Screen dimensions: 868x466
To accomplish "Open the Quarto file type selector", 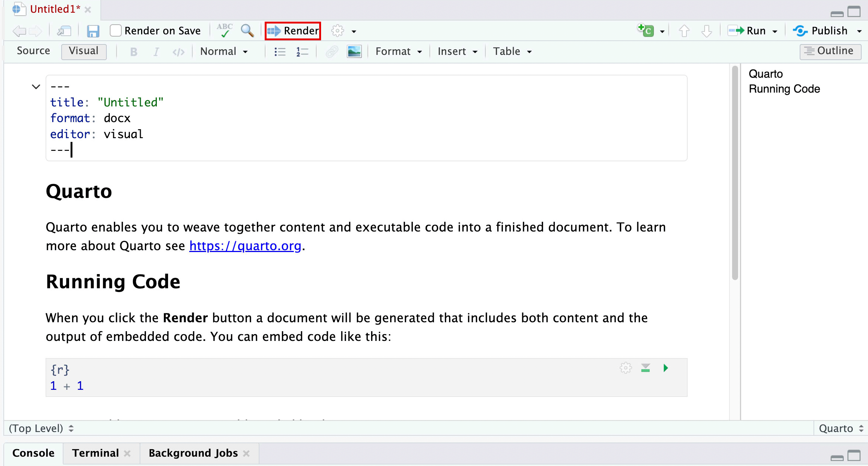I will (841, 428).
